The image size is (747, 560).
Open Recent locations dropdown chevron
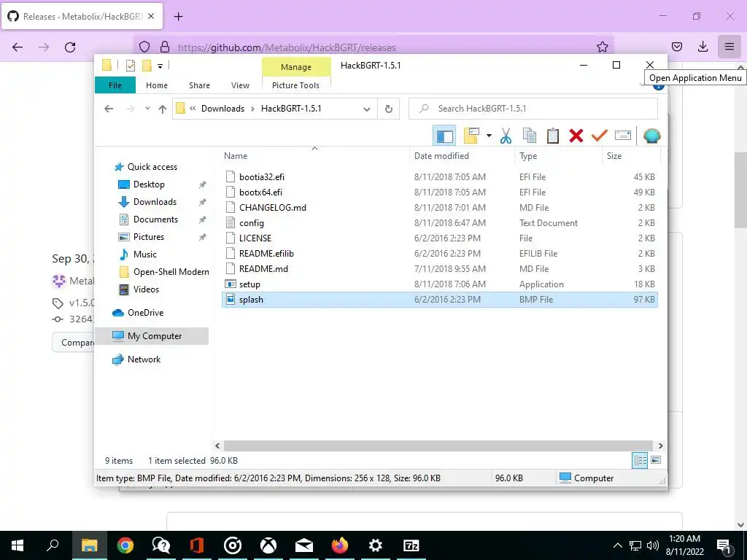147,109
